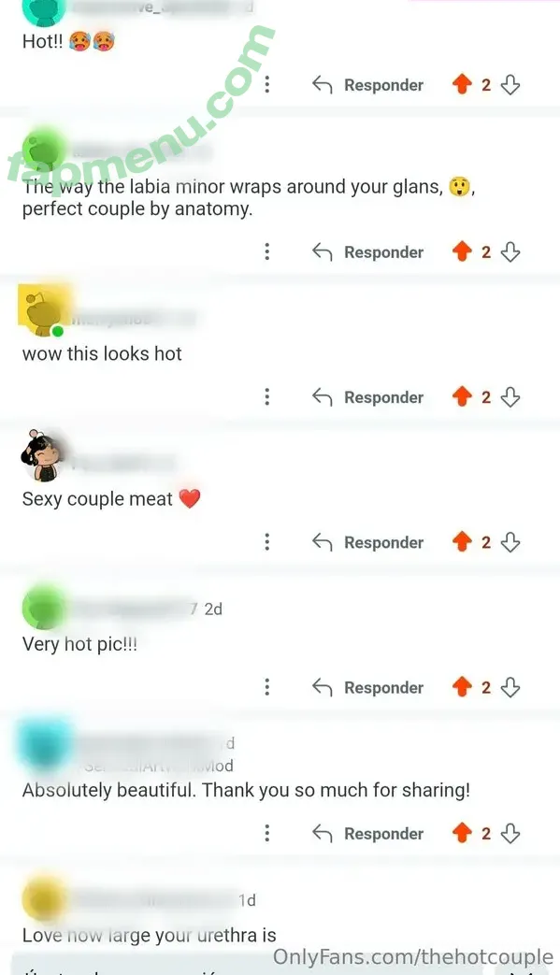The image size is (560, 975).
Task: Tap reply arrow icon under "Hot!!" comment
Action: pos(322,84)
